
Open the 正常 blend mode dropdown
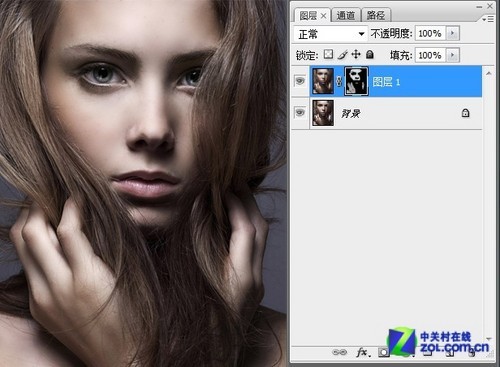(331, 34)
